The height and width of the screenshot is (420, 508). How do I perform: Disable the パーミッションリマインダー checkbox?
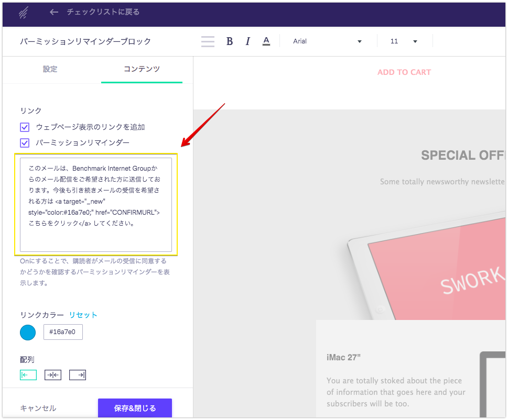tap(24, 142)
